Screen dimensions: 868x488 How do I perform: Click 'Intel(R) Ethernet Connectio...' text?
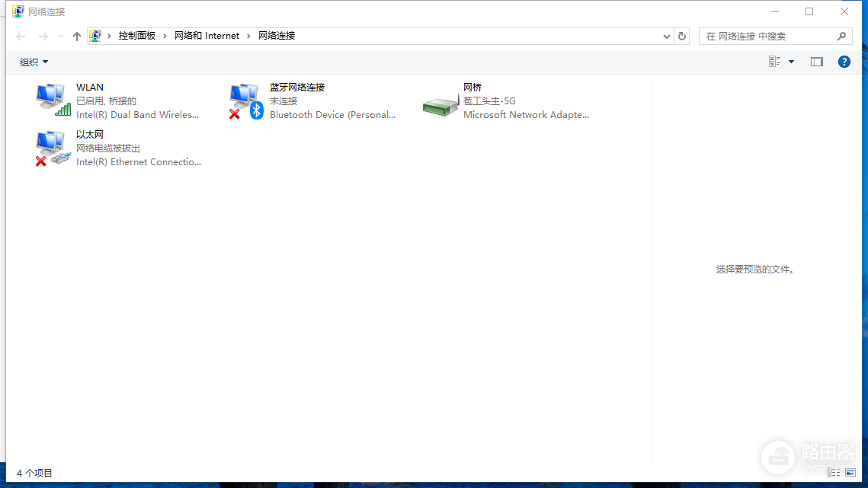[x=139, y=161]
